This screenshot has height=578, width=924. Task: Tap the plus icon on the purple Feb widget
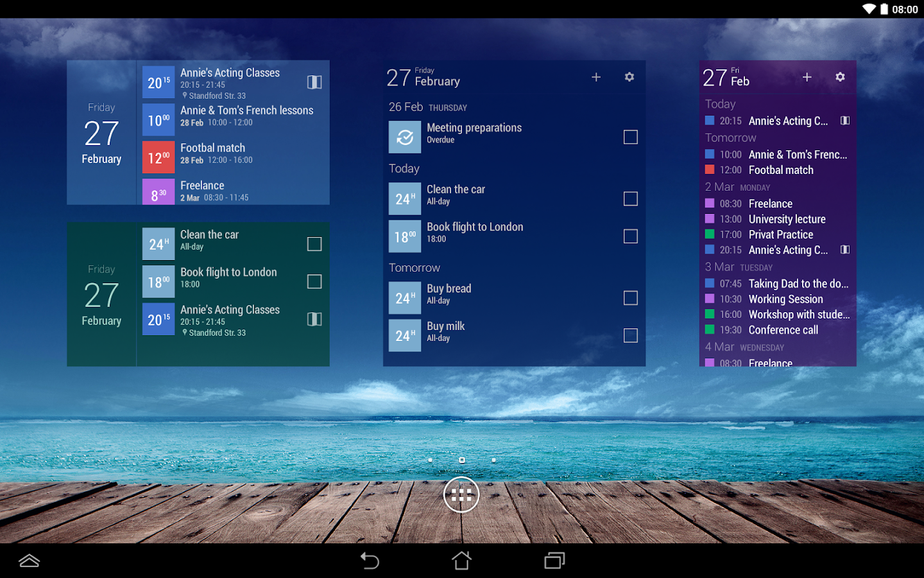pos(807,76)
